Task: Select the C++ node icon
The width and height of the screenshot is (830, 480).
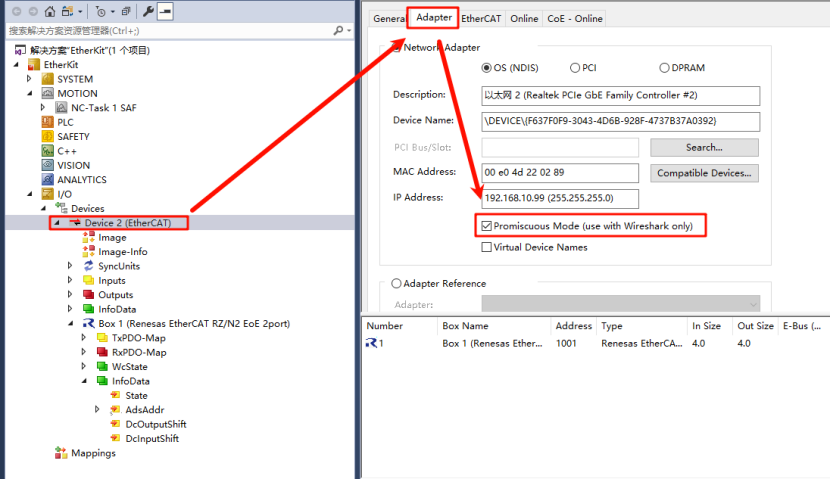Action: click(48, 151)
